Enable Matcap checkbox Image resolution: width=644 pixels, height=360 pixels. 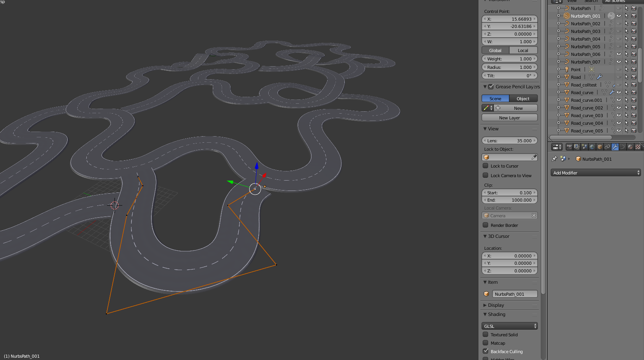click(485, 343)
